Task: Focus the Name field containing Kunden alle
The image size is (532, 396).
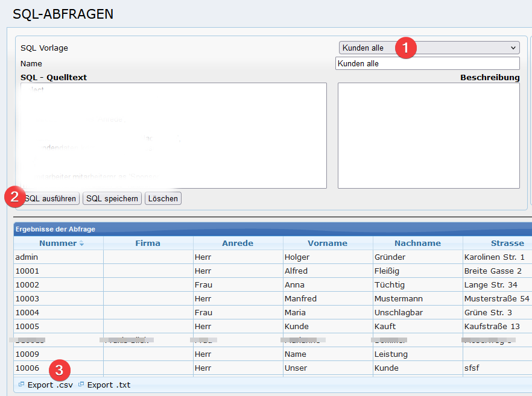Action: pyautogui.click(x=427, y=63)
